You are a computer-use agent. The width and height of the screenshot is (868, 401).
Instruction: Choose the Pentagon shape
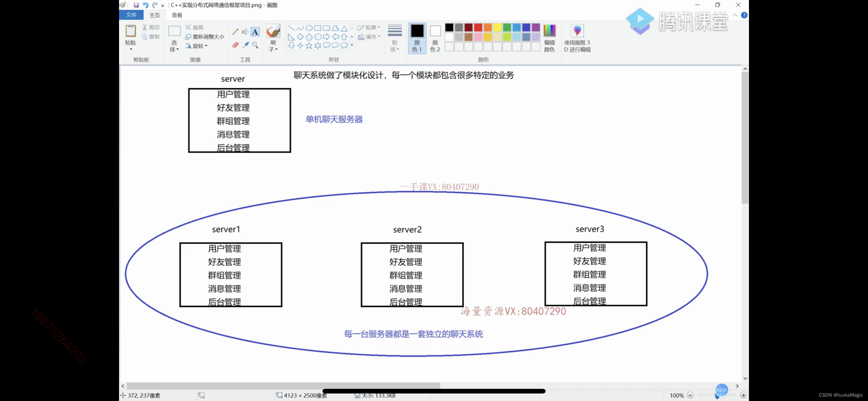click(x=309, y=37)
